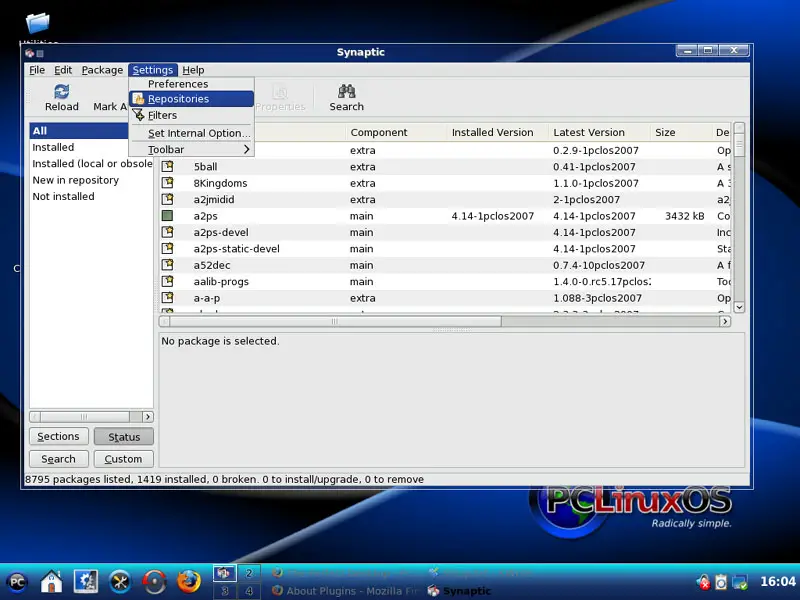
Task: Click the network tray icon near the clock
Action: pos(740,582)
